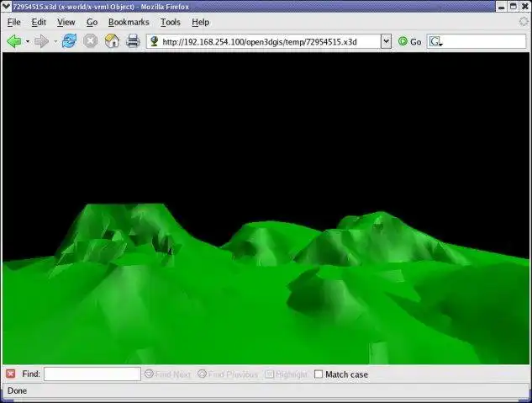Image resolution: width=532 pixels, height=403 pixels.
Task: Expand the address bar URL dropdown
Action: (386, 41)
